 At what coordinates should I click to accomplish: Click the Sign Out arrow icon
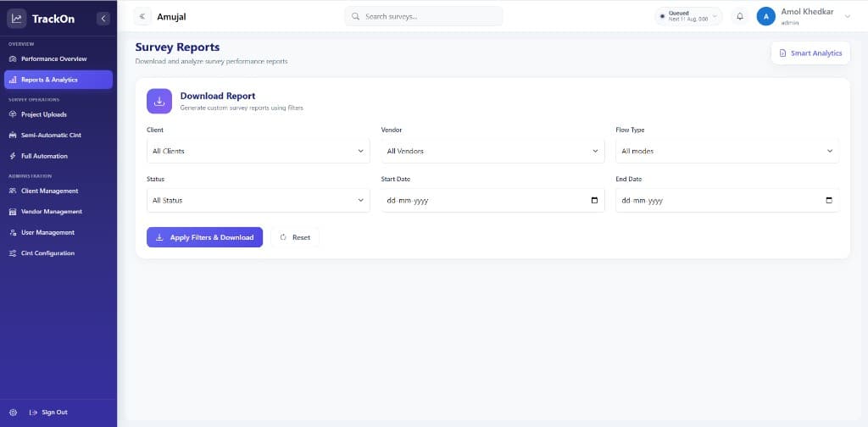point(33,413)
